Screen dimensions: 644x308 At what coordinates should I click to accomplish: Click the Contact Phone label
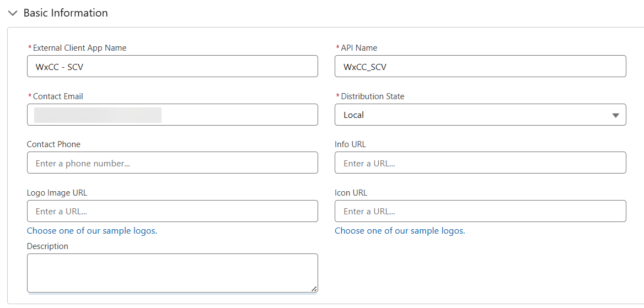click(x=54, y=144)
